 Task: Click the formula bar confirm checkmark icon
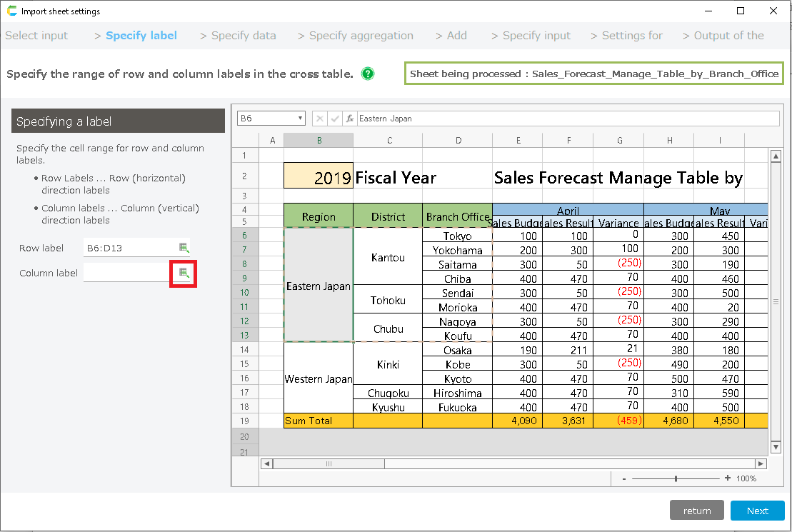click(334, 119)
